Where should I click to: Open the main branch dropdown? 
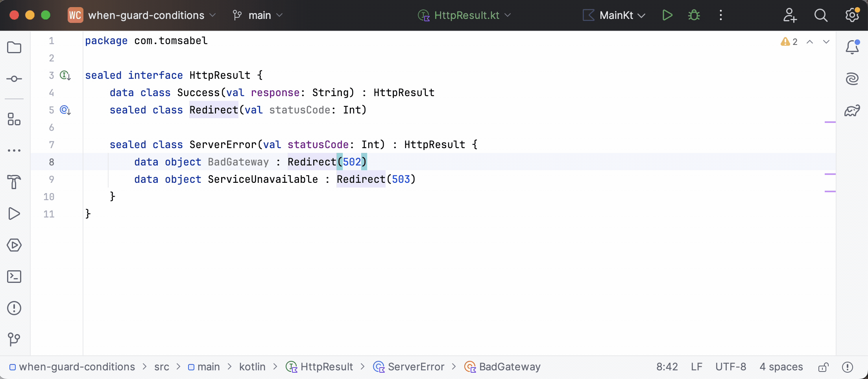click(258, 15)
